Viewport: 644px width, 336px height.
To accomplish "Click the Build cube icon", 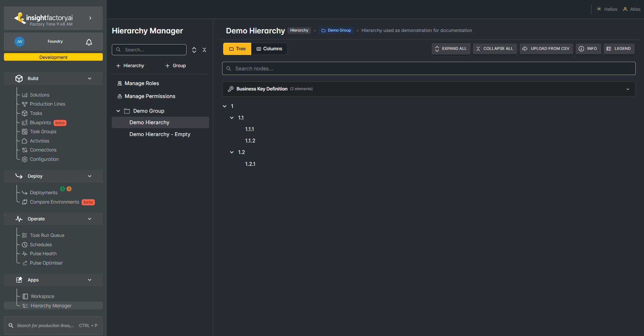I will (19, 79).
